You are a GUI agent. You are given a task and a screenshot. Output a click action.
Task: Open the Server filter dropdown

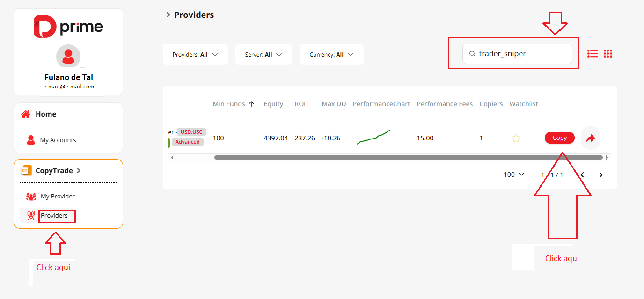[263, 55]
